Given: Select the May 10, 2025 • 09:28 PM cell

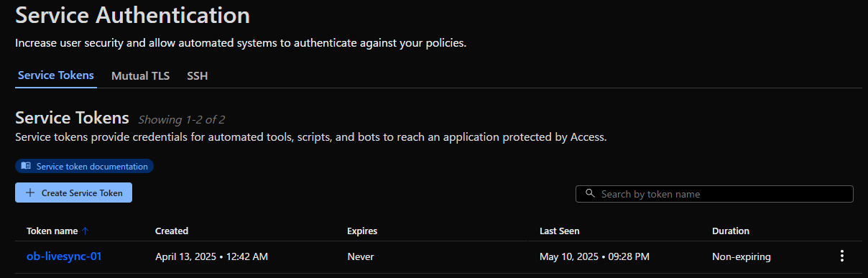Looking at the screenshot, I should click(594, 256).
